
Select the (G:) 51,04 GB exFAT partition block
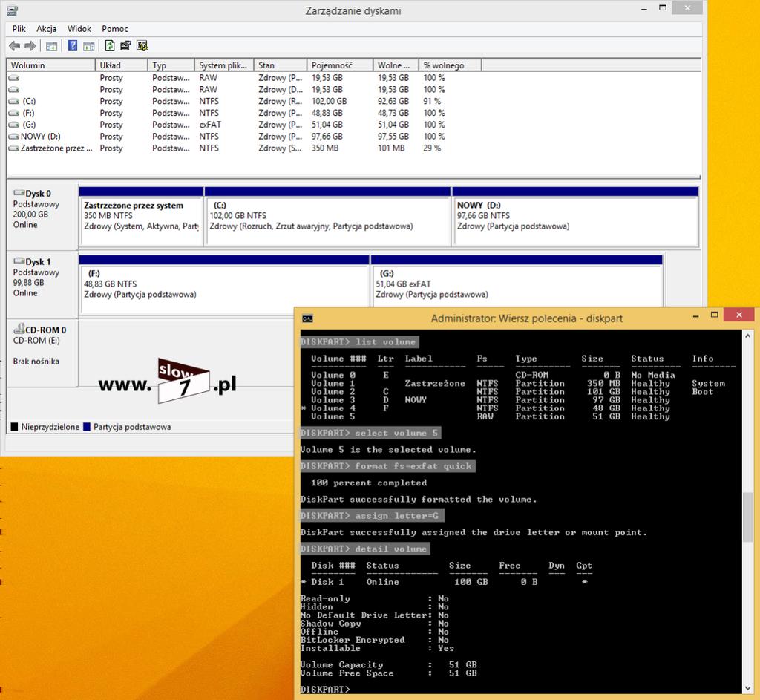point(517,281)
